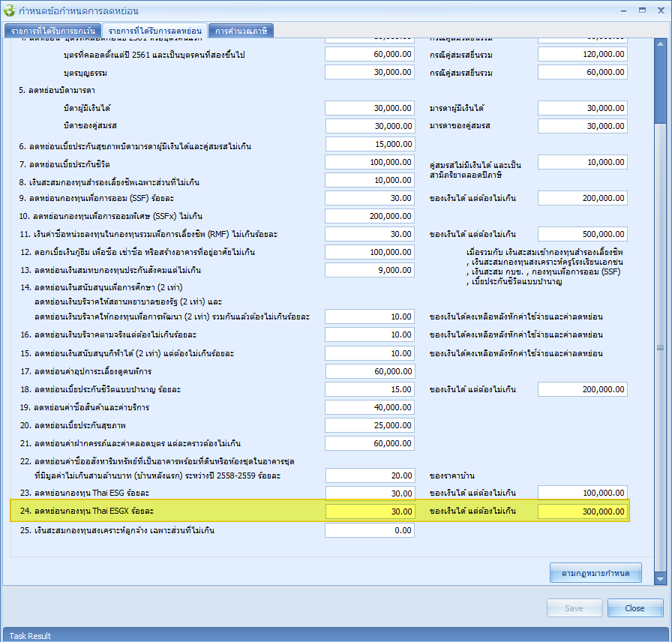The width and height of the screenshot is (672, 642).
Task: Edit Thai ESGX percentage field showing 30.00
Action: (370, 511)
